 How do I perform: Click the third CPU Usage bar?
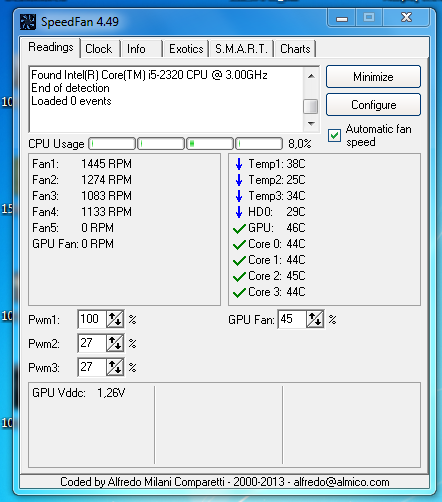(210, 144)
